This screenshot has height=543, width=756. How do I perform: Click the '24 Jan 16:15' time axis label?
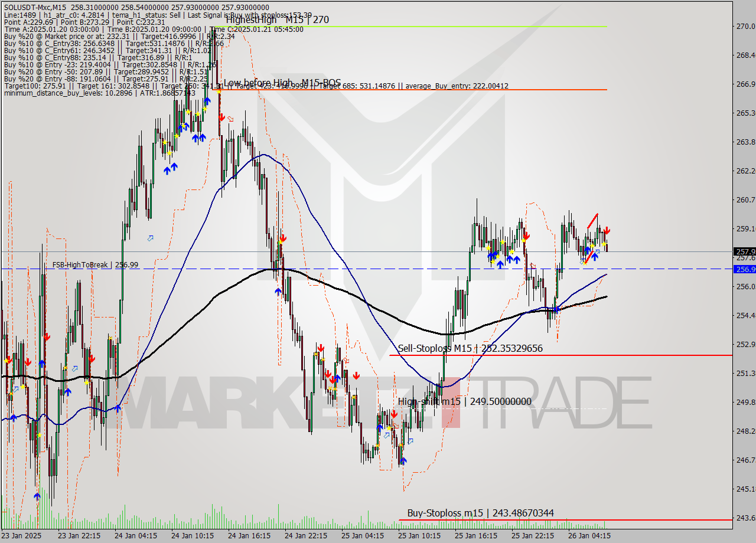(249, 536)
